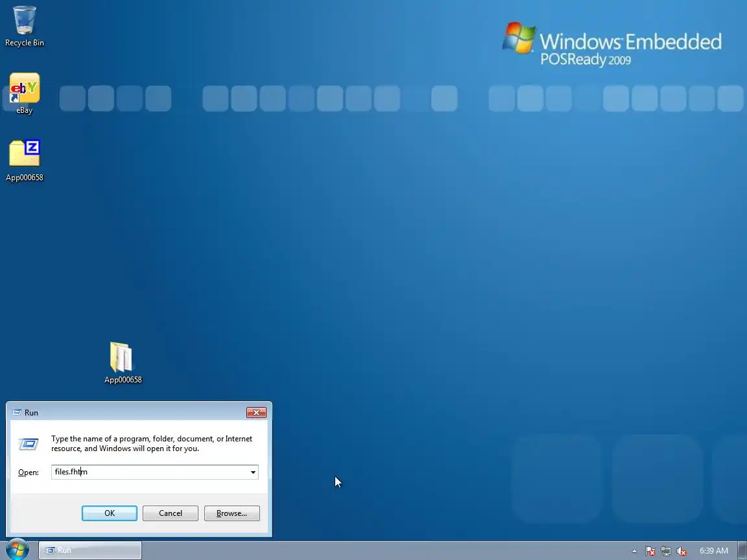The height and width of the screenshot is (560, 747).
Task: Click the Show Desktop strip
Action: tap(742, 550)
